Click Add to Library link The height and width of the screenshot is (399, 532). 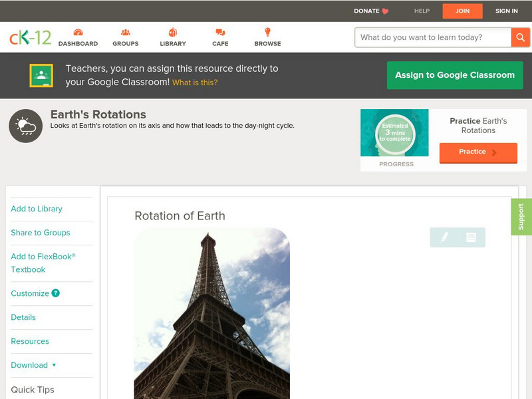coord(37,209)
